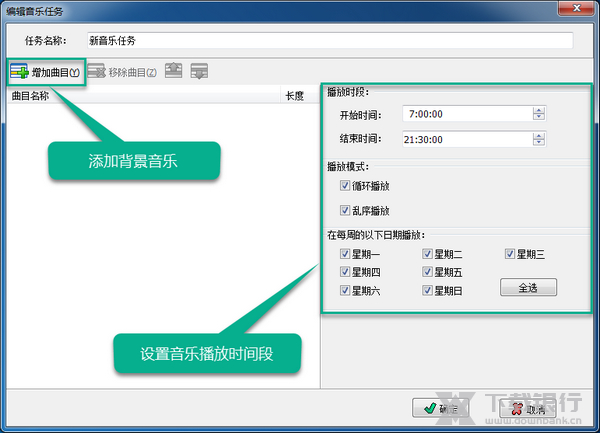Uncheck 星期四 Thursday
Viewport: 600px width, 433px height.
[x=345, y=272]
